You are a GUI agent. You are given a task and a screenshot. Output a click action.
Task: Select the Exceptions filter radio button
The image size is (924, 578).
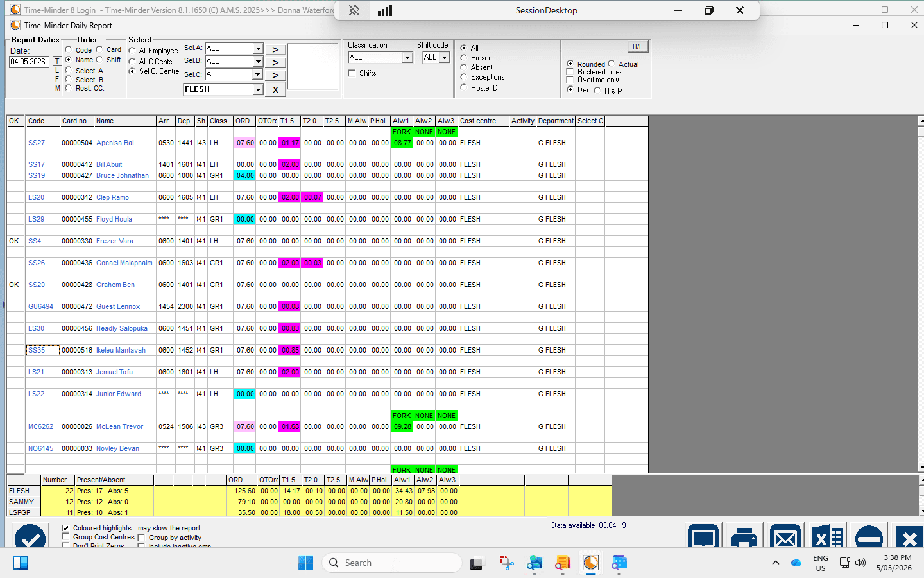pyautogui.click(x=464, y=77)
